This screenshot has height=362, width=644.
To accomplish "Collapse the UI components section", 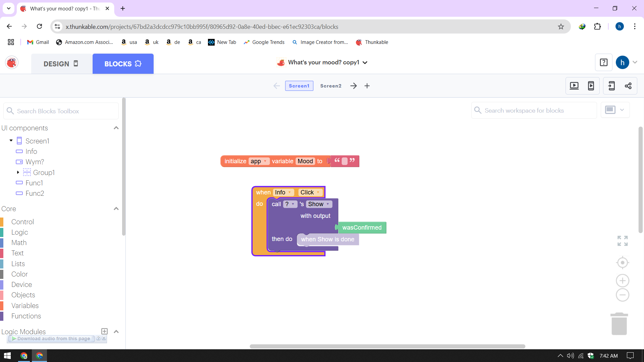I will click(116, 128).
